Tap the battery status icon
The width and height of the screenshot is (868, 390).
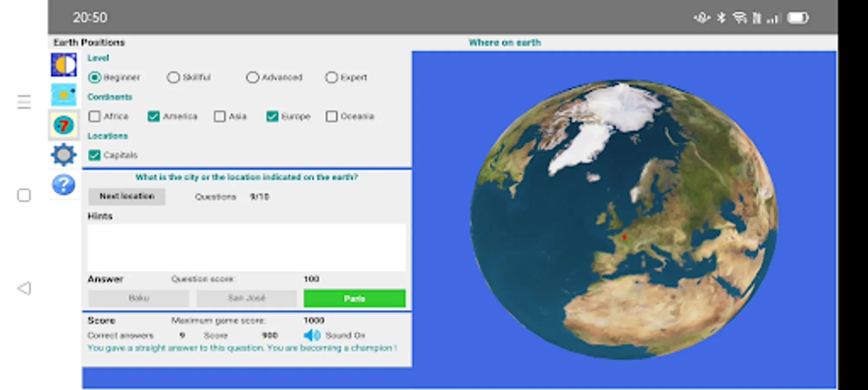pos(798,18)
